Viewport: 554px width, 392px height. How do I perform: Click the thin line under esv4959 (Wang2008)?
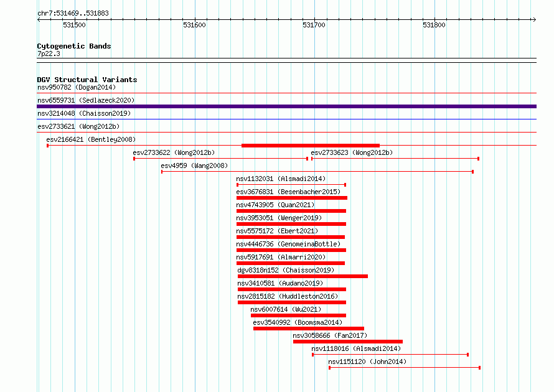click(317, 172)
